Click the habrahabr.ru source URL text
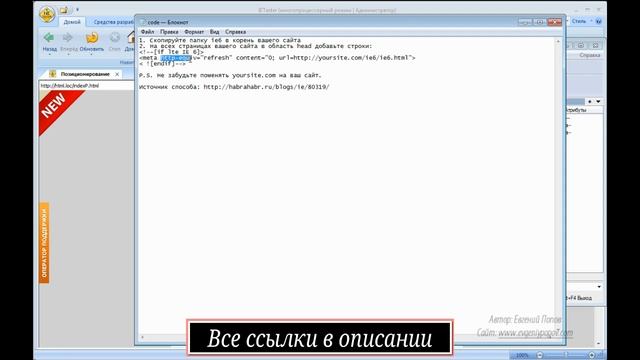The width and height of the screenshot is (640, 360). pos(267,87)
